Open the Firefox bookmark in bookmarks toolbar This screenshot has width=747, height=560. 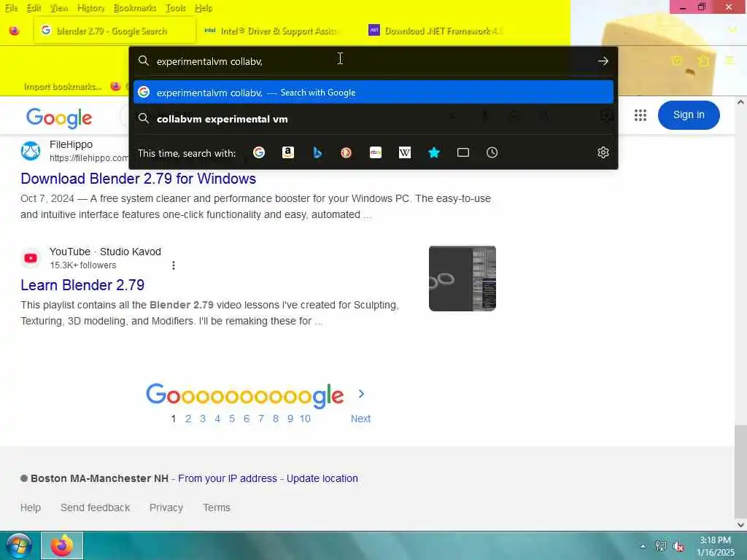click(x=115, y=86)
